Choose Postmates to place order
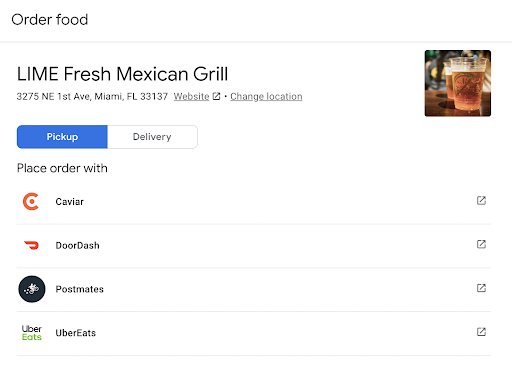Image resolution: width=512 pixels, height=378 pixels. (x=254, y=289)
